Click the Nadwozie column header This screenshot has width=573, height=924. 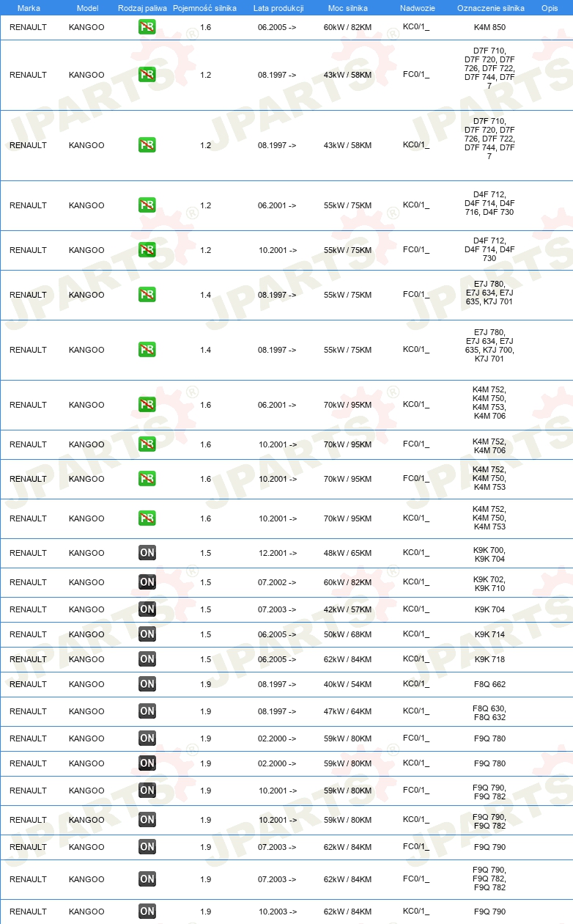click(x=418, y=7)
